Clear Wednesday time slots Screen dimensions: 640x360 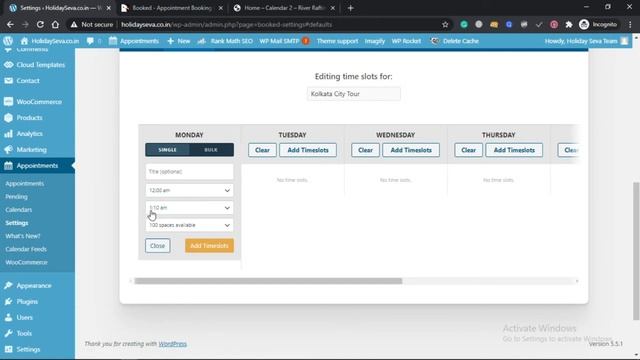coord(365,150)
